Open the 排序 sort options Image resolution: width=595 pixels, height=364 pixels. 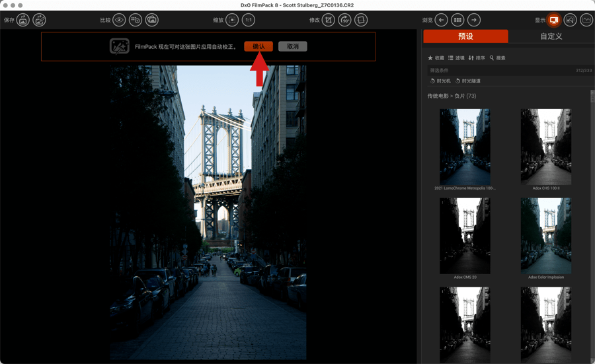(477, 58)
